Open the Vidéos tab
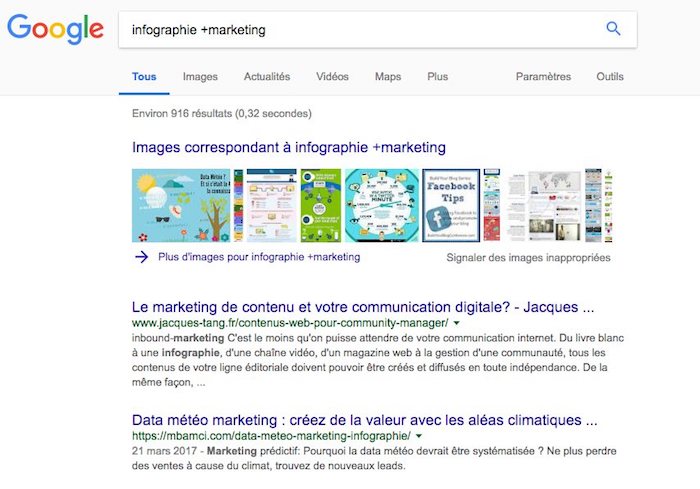This screenshot has width=700, height=489. 332,76
